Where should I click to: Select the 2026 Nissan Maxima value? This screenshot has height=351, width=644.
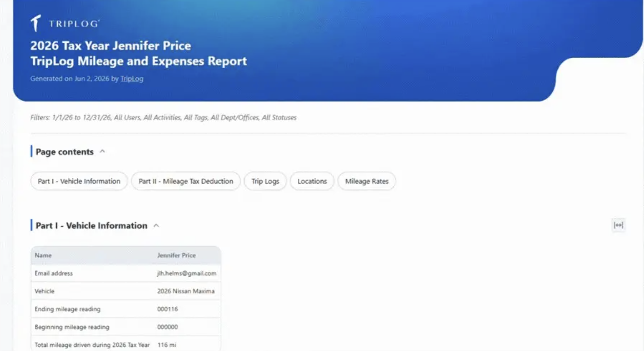[x=186, y=291]
